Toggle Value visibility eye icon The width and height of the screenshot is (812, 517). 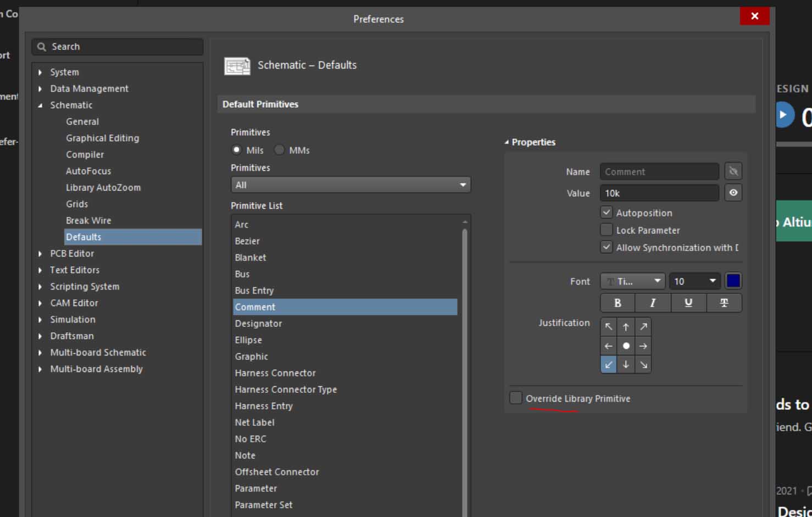pyautogui.click(x=733, y=193)
